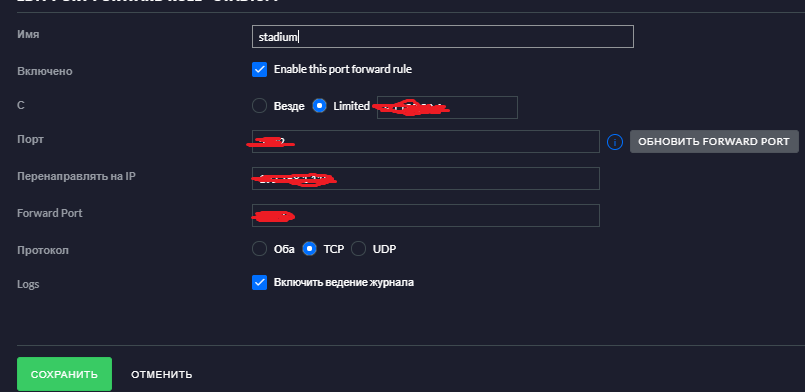Click the ОБНОВИТЬ FORWARD PORT button

coord(714,142)
